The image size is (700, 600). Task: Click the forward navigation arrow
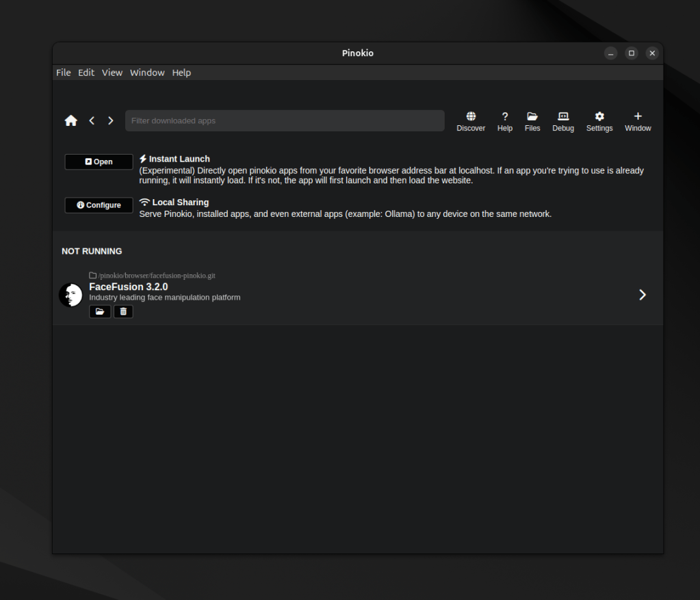(x=111, y=120)
